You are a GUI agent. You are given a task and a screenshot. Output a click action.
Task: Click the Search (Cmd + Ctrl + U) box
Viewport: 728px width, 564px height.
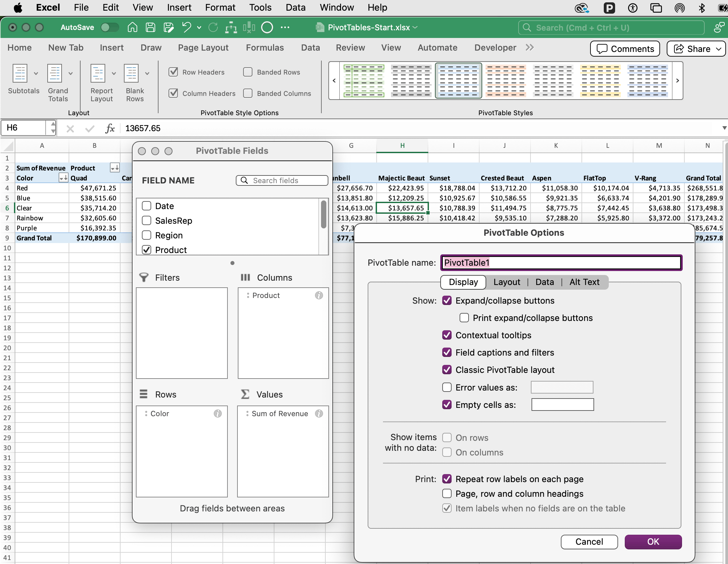[x=611, y=28]
